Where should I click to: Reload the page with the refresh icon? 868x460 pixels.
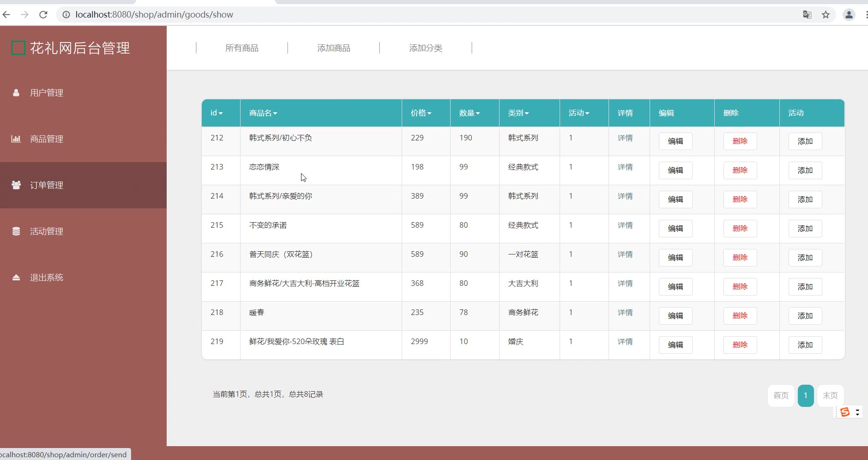point(43,15)
